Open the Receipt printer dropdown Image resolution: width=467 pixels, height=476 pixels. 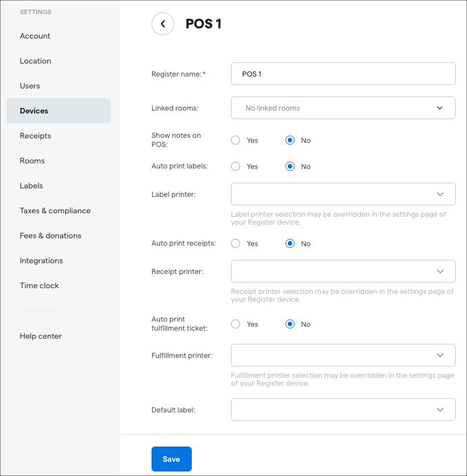pos(343,271)
